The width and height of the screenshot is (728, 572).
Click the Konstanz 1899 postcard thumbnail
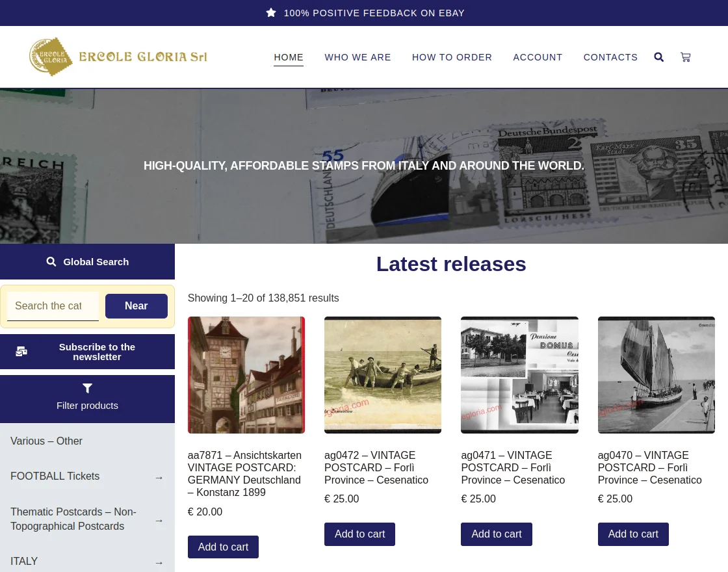(x=246, y=374)
